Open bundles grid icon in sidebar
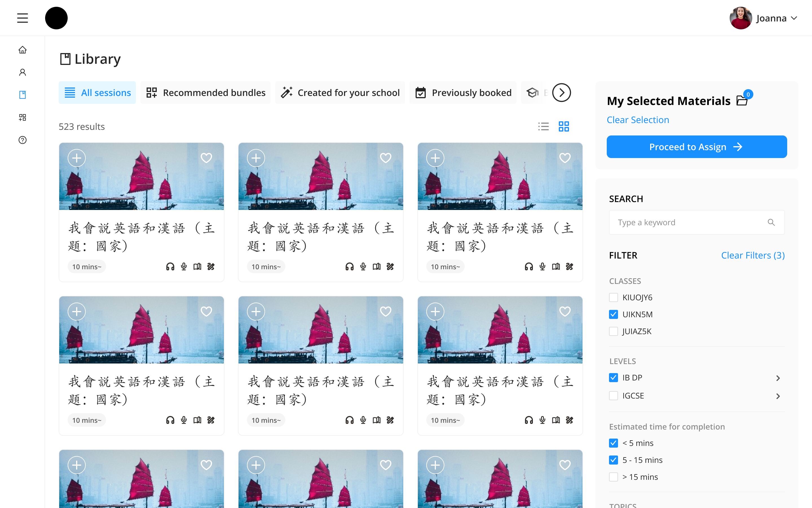This screenshot has width=812, height=508. click(23, 117)
